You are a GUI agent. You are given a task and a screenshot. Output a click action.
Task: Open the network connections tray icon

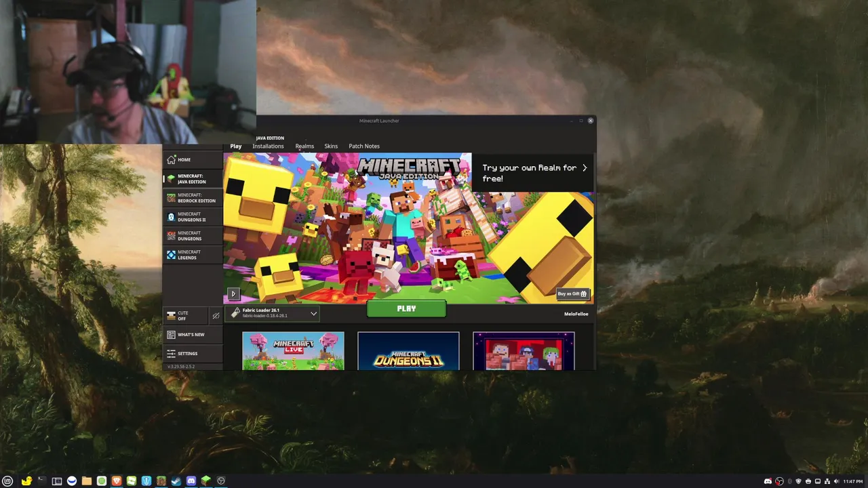click(x=827, y=481)
